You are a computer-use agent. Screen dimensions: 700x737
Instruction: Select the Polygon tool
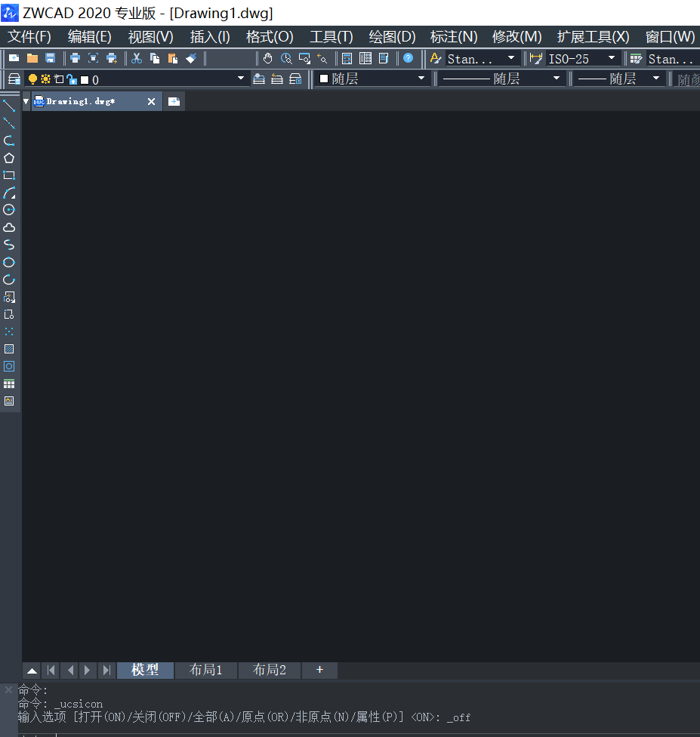pyautogui.click(x=9, y=158)
